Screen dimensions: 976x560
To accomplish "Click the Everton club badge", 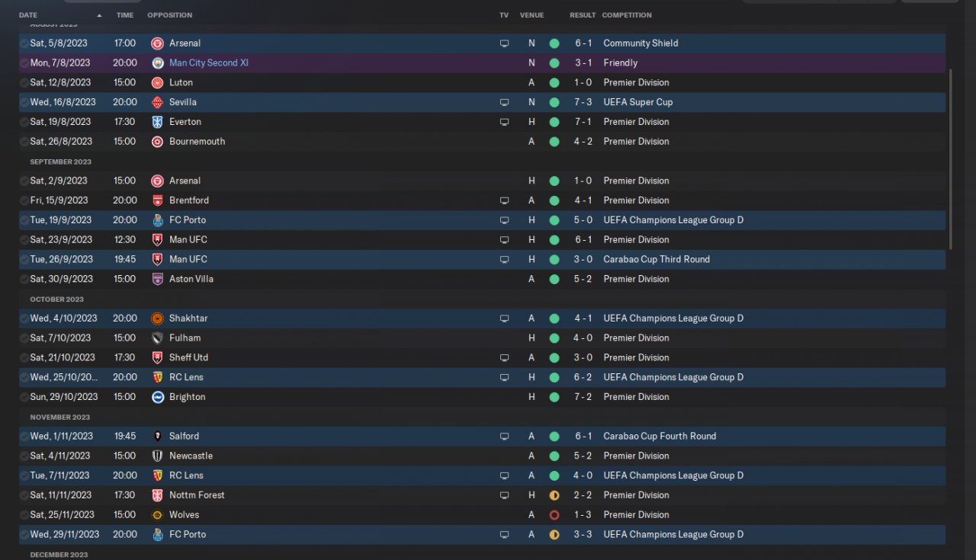I will tap(157, 122).
